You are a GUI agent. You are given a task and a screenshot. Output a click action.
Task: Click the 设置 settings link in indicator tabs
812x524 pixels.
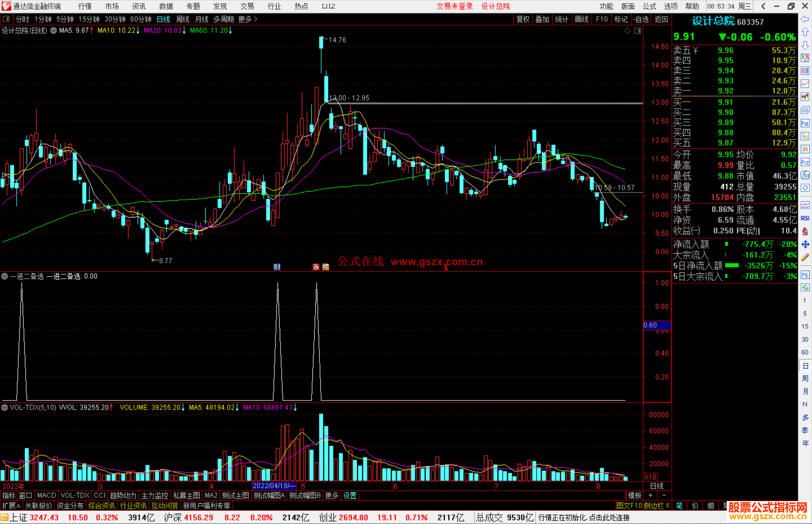click(x=350, y=495)
